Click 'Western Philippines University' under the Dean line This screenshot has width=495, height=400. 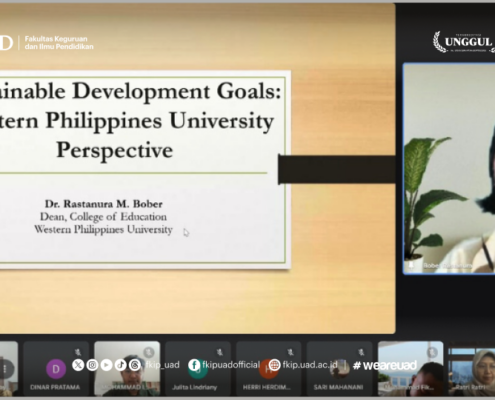pyautogui.click(x=103, y=229)
